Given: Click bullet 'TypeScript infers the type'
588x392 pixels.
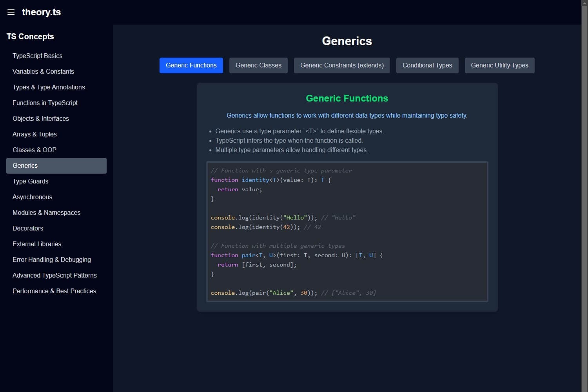Looking at the screenshot, I should point(289,141).
